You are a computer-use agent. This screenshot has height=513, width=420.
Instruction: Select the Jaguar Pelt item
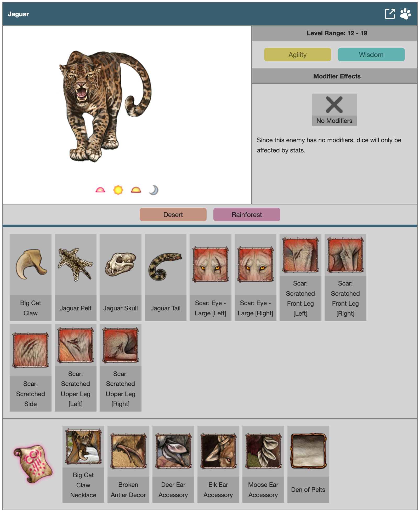point(76,277)
